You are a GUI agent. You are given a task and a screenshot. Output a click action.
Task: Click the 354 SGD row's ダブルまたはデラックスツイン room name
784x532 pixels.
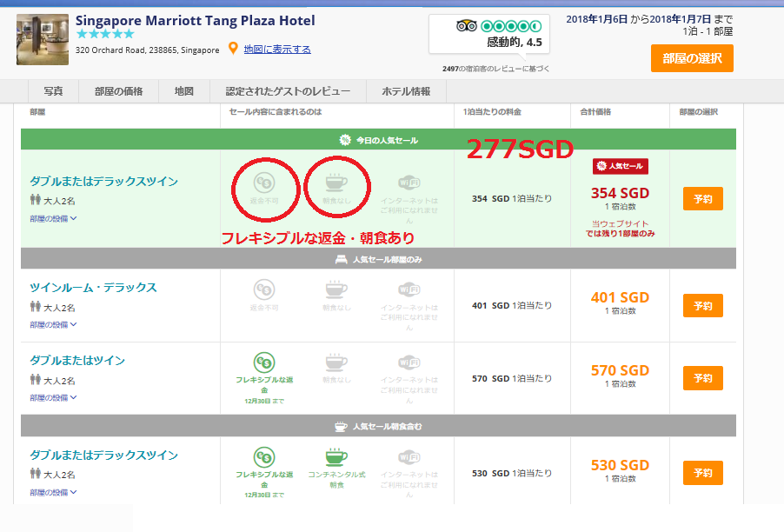104,181
